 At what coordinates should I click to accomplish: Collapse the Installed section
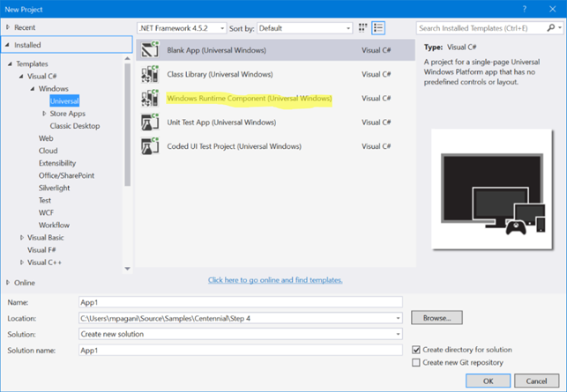[x=8, y=45]
